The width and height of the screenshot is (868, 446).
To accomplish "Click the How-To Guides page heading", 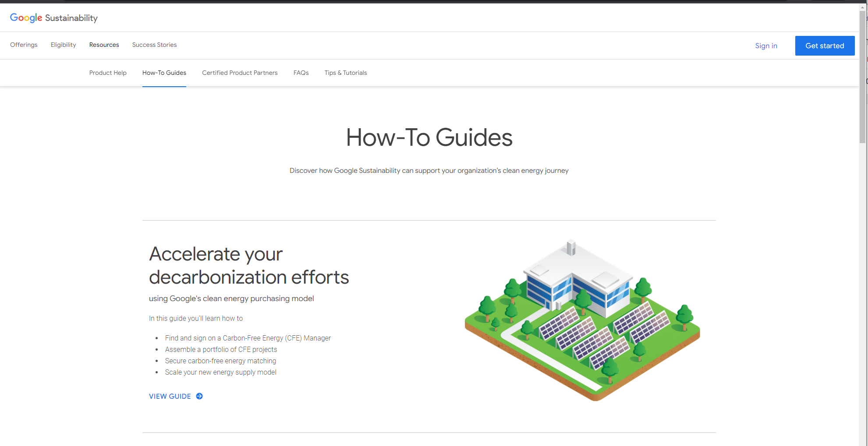I will [x=429, y=137].
